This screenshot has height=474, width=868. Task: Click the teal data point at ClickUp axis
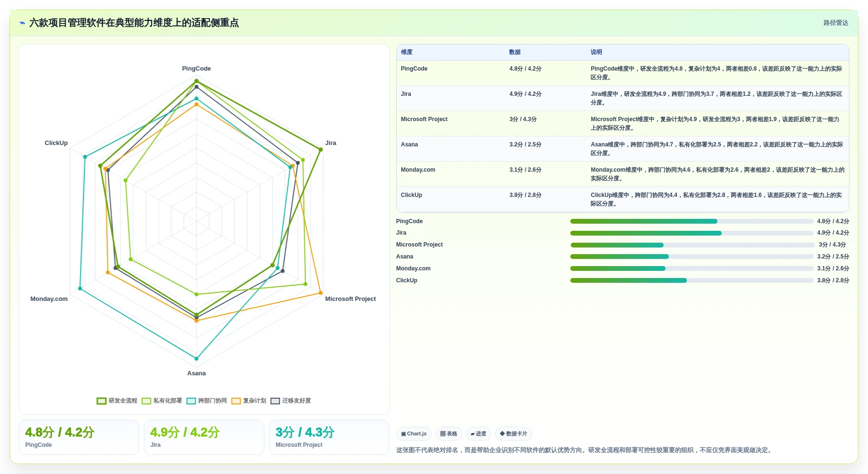pyautogui.click(x=85, y=157)
